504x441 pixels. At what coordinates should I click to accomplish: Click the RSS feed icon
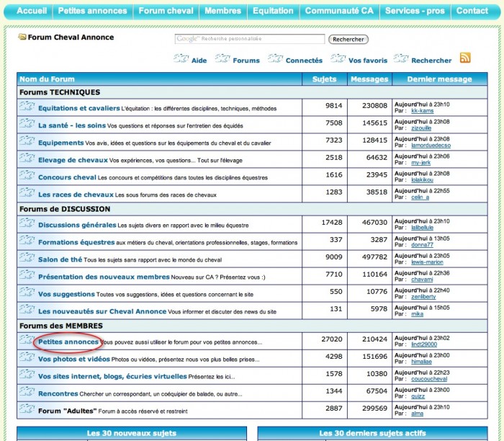465,58
